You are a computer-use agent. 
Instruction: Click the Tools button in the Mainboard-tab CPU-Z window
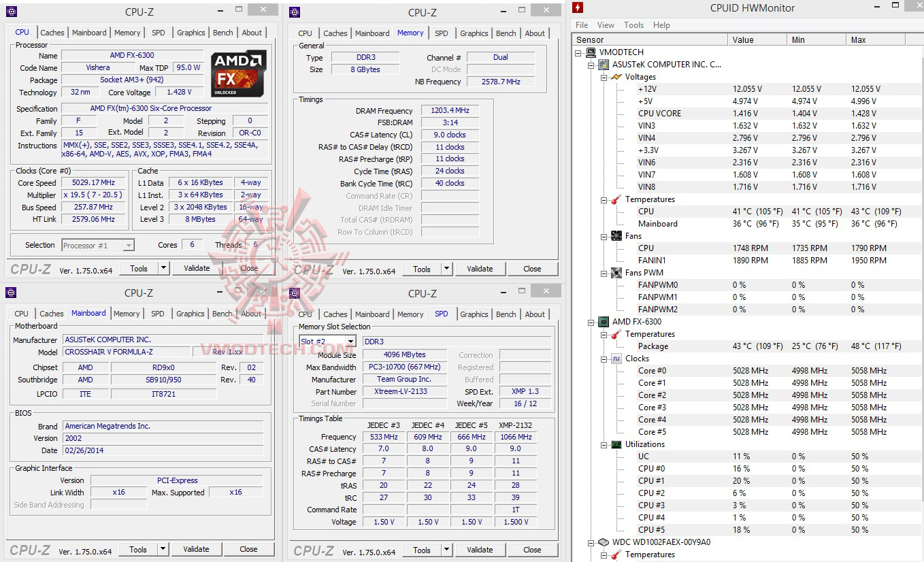[x=138, y=549]
